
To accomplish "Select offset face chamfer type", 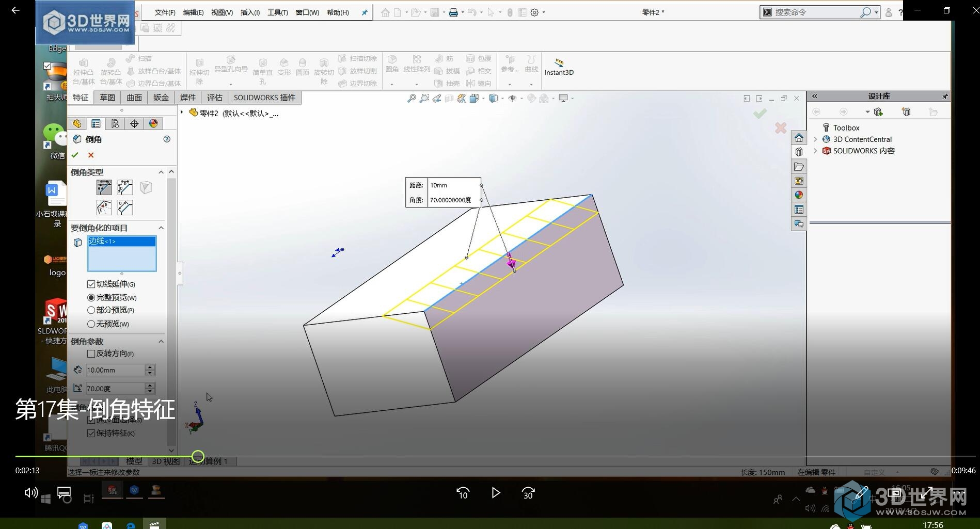I will pos(104,207).
